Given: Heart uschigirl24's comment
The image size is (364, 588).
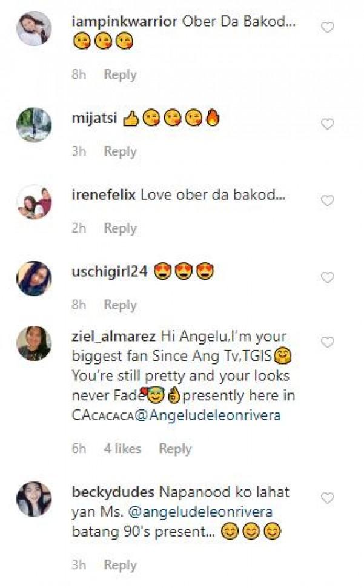Looking at the screenshot, I should 327,278.
